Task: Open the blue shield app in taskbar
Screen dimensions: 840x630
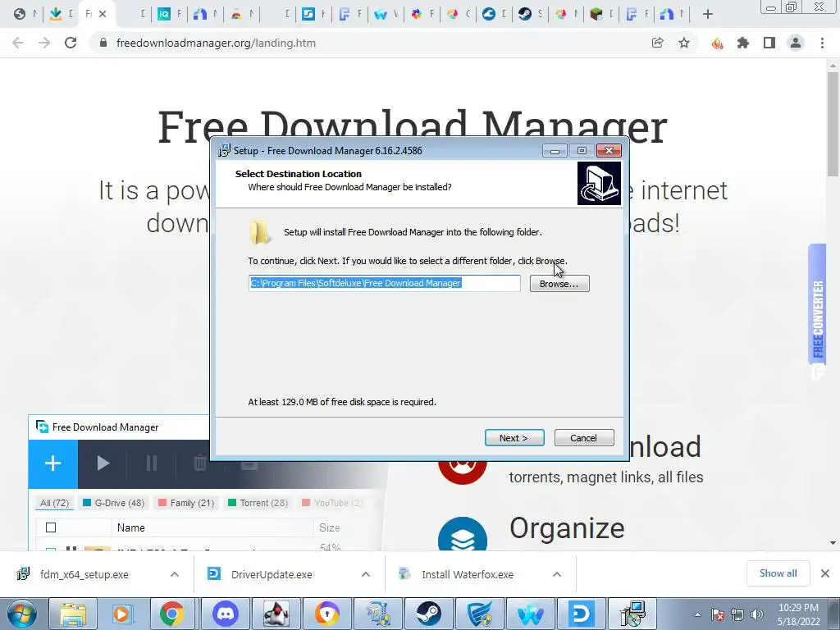Action: coord(480,614)
